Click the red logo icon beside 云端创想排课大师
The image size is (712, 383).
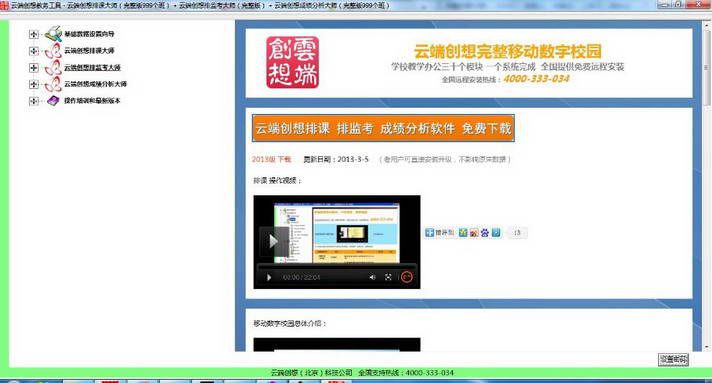coord(53,50)
